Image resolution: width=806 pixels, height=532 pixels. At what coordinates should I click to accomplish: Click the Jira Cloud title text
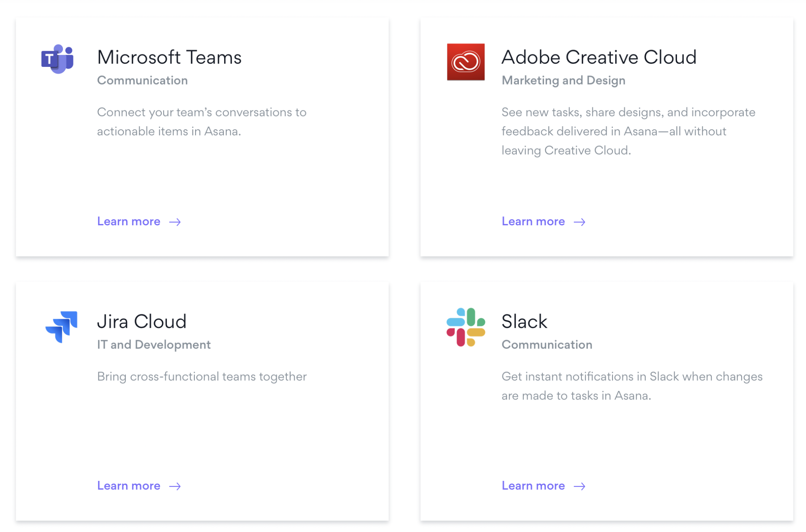142,322
